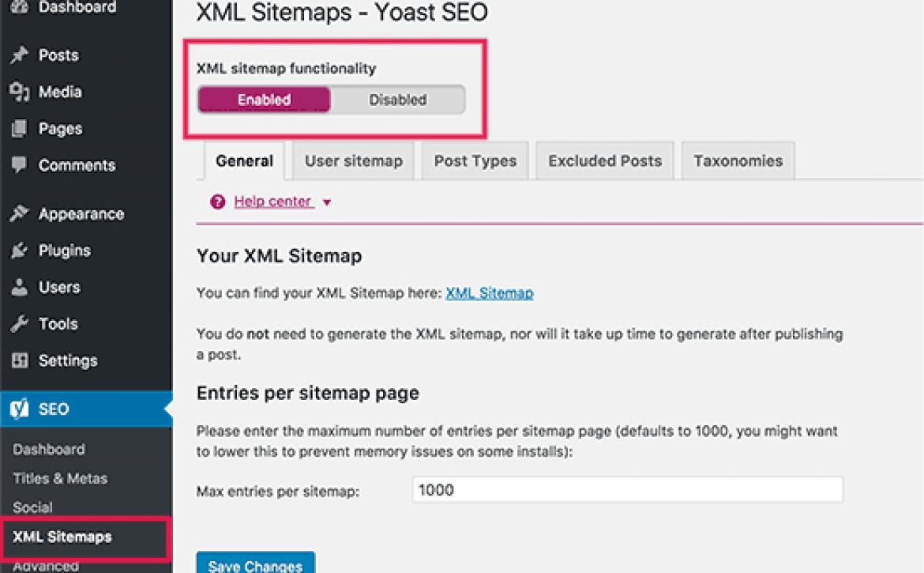
Task: Open Appearance via paintbrush icon
Action: (20, 213)
